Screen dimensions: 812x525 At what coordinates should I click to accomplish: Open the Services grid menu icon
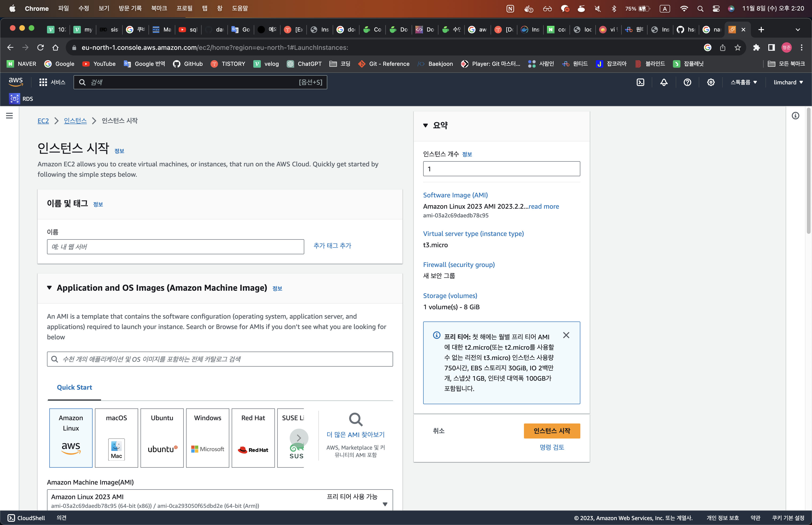pos(43,82)
